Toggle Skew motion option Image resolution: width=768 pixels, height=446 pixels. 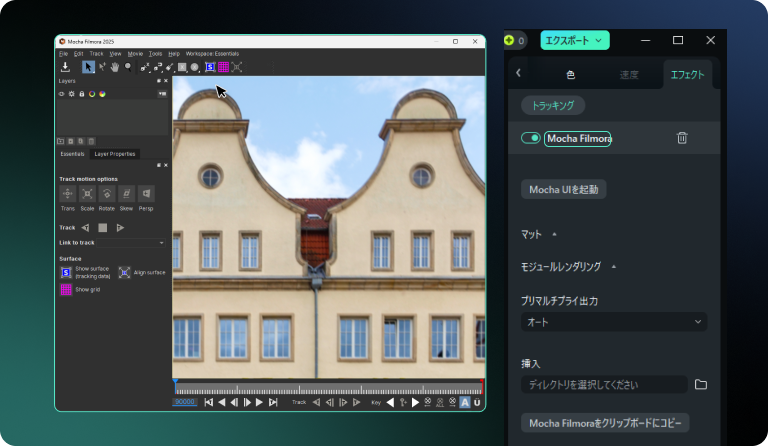(126, 194)
